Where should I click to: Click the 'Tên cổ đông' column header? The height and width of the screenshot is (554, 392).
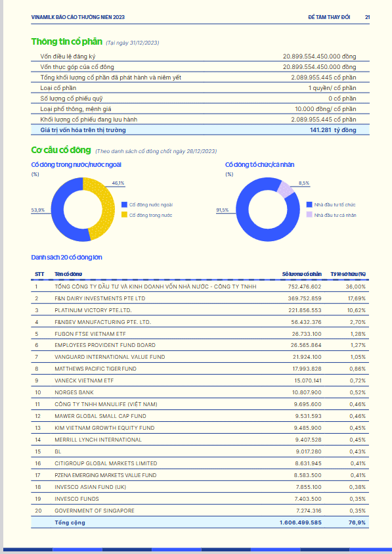(68, 274)
